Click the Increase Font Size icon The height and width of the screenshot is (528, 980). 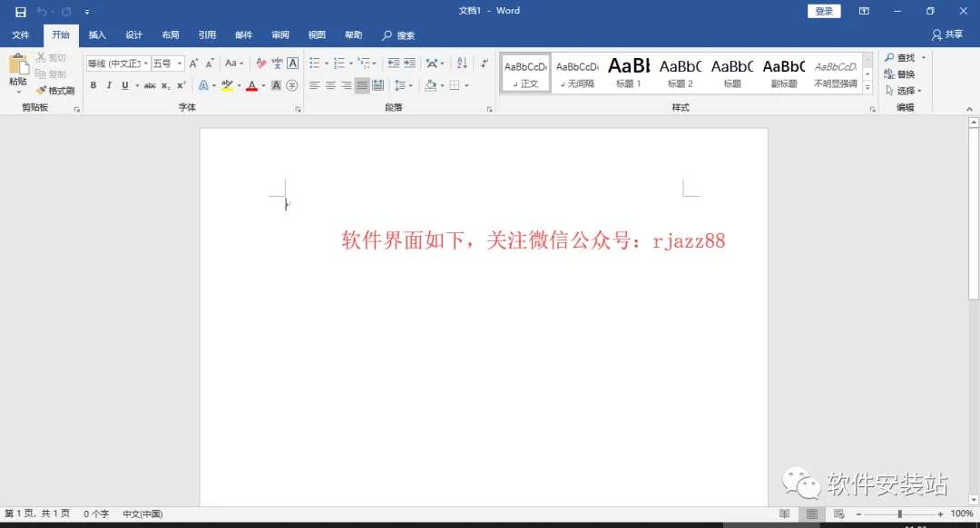pyautogui.click(x=194, y=64)
